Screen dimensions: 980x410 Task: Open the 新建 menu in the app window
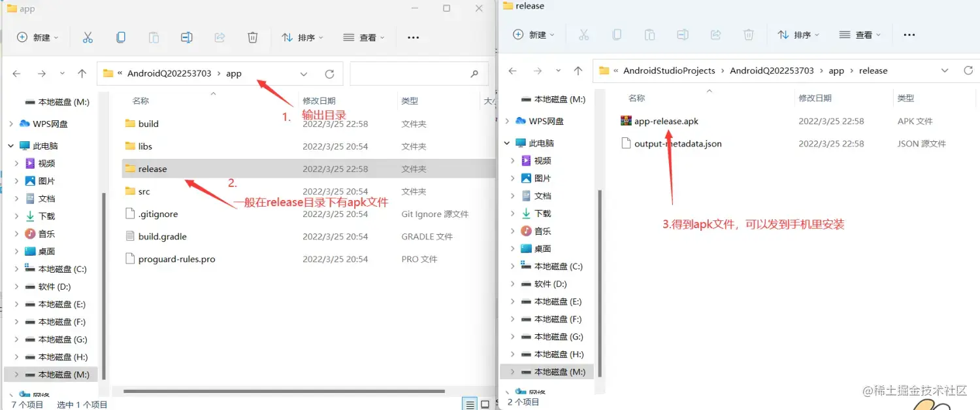(37, 37)
